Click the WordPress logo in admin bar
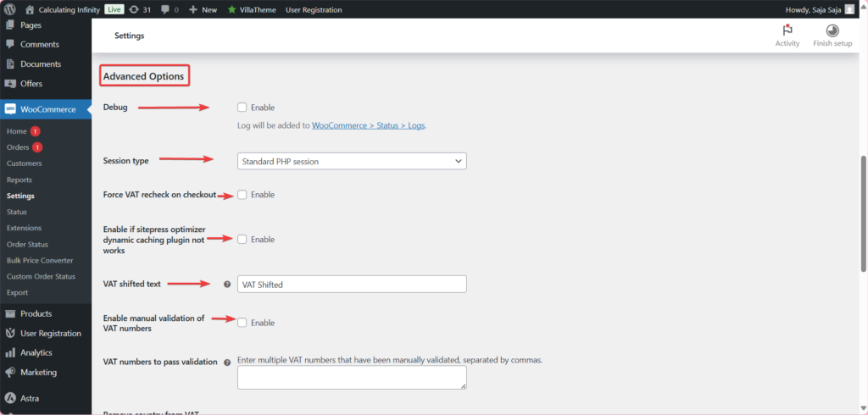 pyautogui.click(x=9, y=9)
